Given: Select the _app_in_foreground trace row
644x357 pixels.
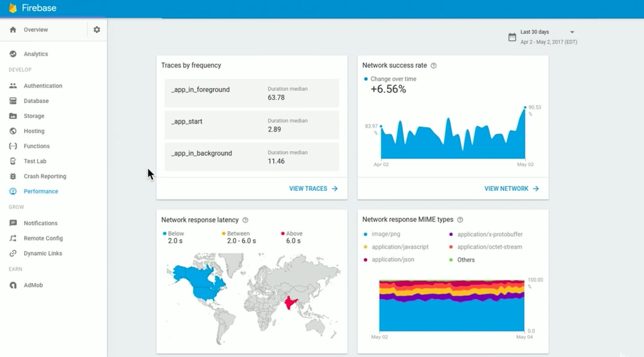Looking at the screenshot, I should click(252, 93).
